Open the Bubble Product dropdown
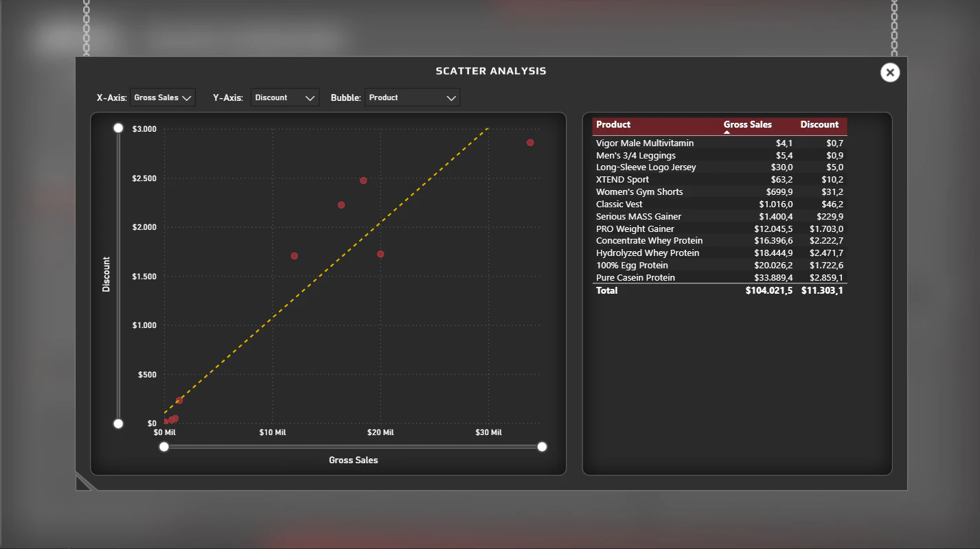The height and width of the screenshot is (549, 980). 412,97
